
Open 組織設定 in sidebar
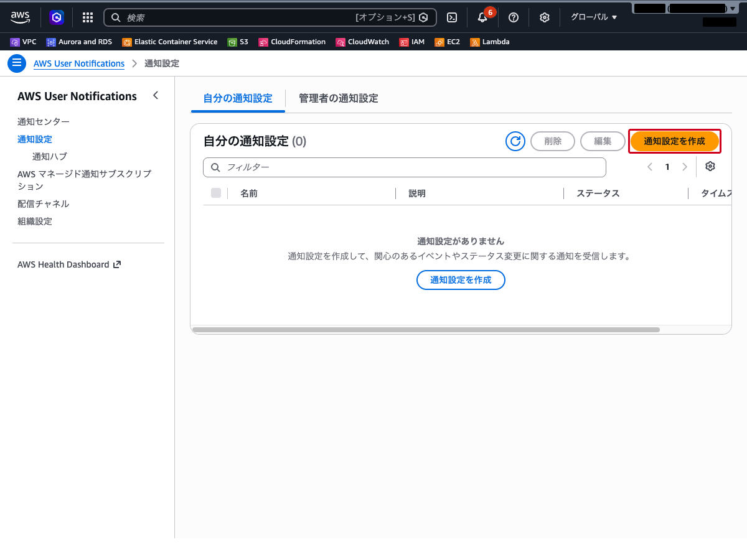[35, 221]
